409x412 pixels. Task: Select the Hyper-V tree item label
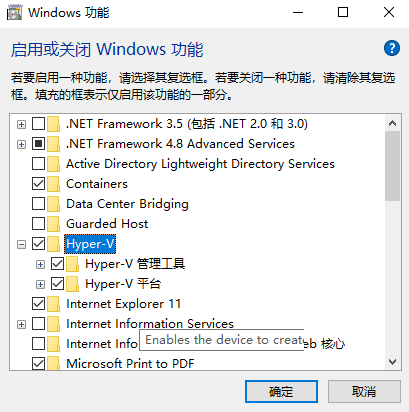pos(90,244)
